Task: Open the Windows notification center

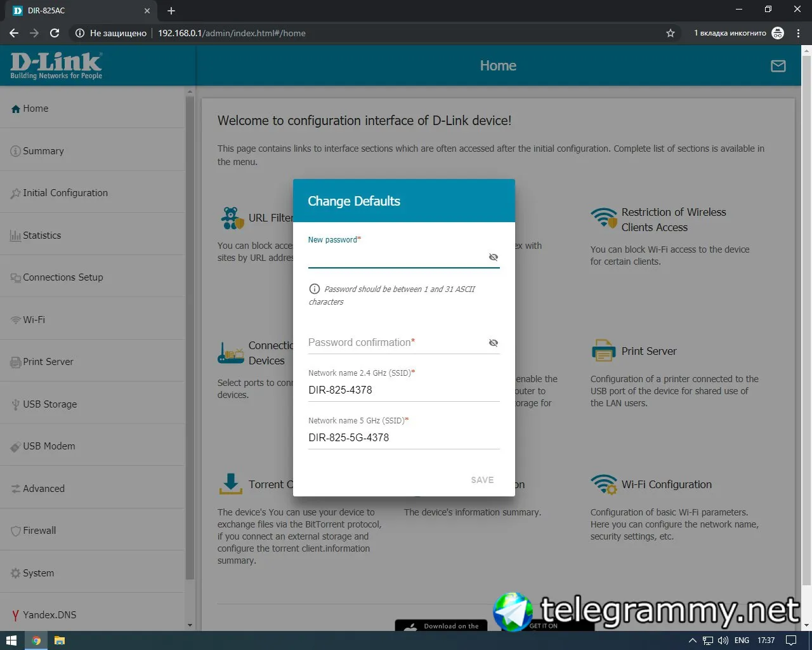Action: [x=791, y=640]
